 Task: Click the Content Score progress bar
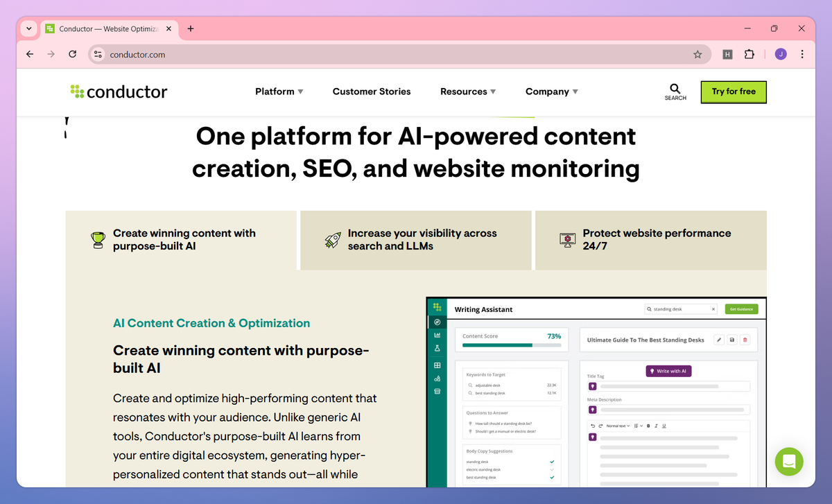[512, 345]
